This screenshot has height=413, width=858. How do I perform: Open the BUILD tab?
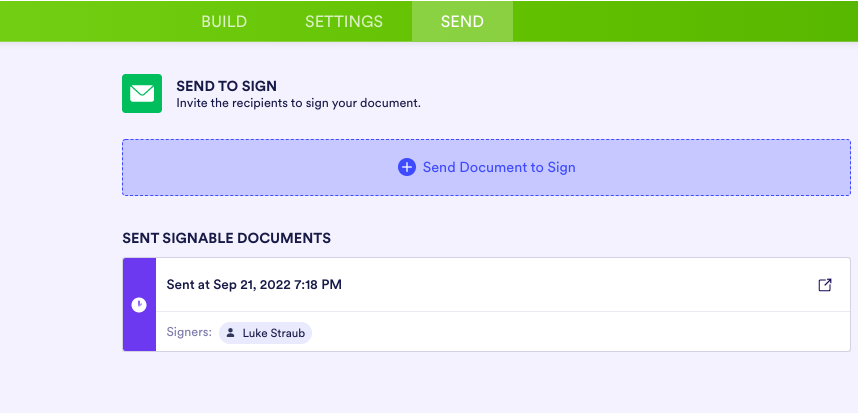[224, 21]
